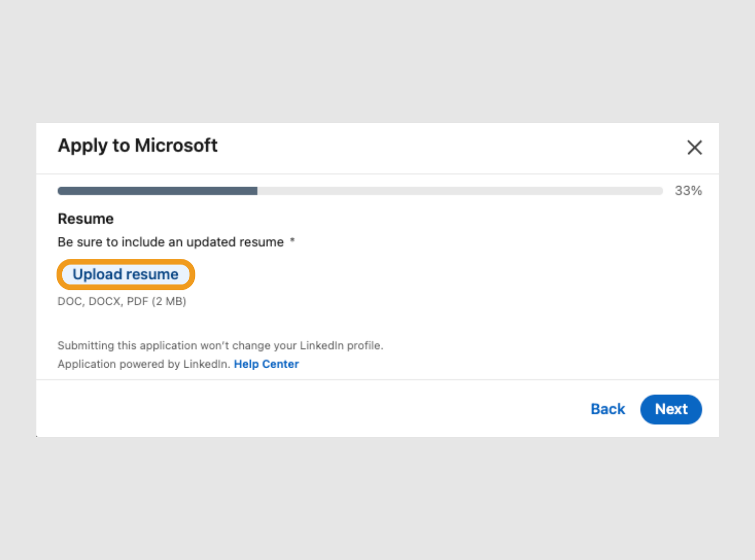This screenshot has width=755, height=560.
Task: Open the Help Center link
Action: pyautogui.click(x=266, y=364)
